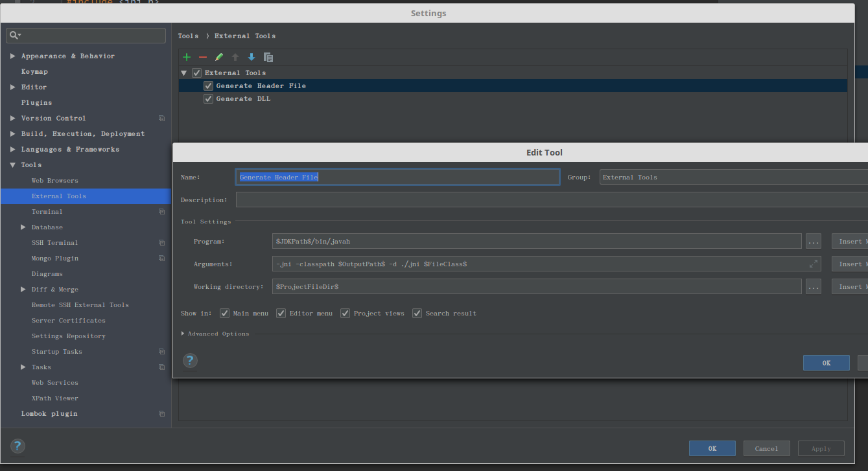Image resolution: width=868 pixels, height=471 pixels.
Task: Browse for Program with ellipsis button
Action: (x=814, y=241)
